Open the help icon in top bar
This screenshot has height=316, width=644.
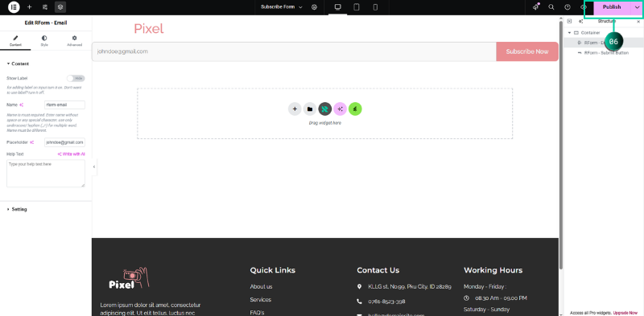pos(568,7)
